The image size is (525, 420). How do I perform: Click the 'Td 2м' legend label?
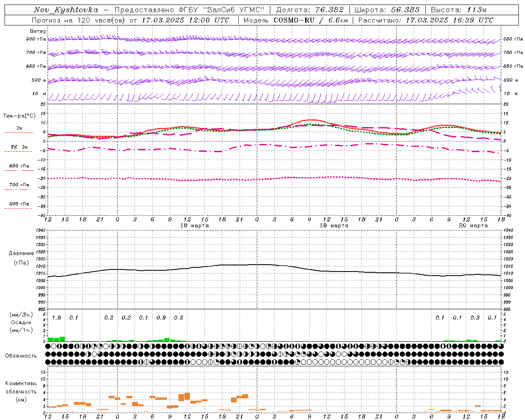(x=19, y=147)
